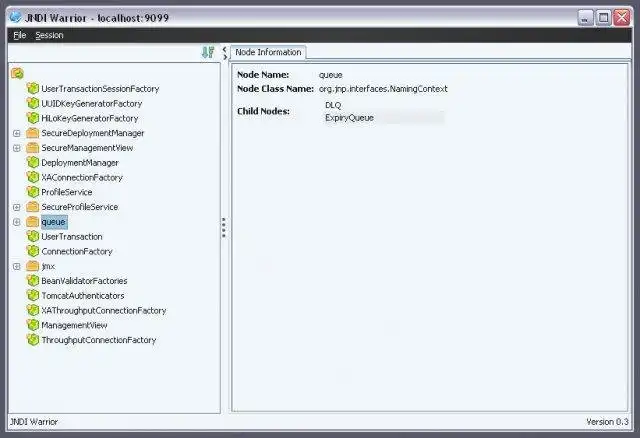640x438 pixels.
Task: Maximize the JNDI Warrior window
Action: click(603, 18)
